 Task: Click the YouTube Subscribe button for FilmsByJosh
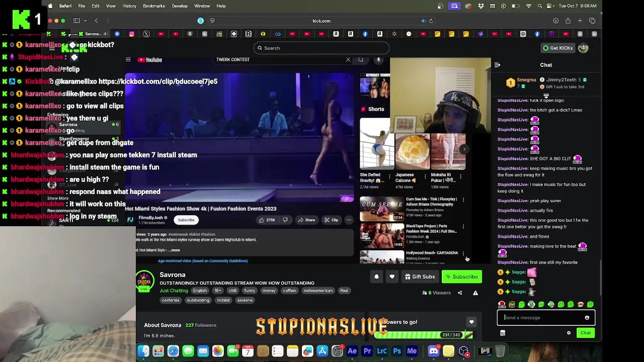pos(186,220)
